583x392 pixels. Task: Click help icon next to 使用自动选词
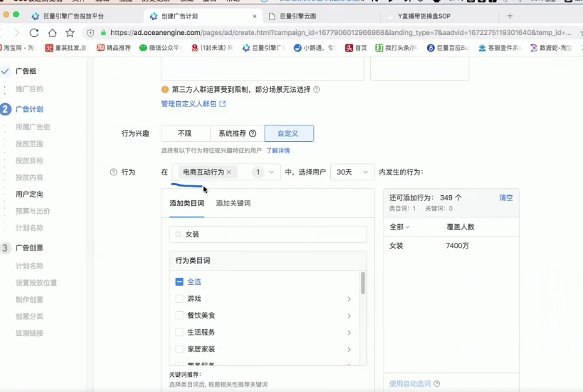click(x=436, y=384)
